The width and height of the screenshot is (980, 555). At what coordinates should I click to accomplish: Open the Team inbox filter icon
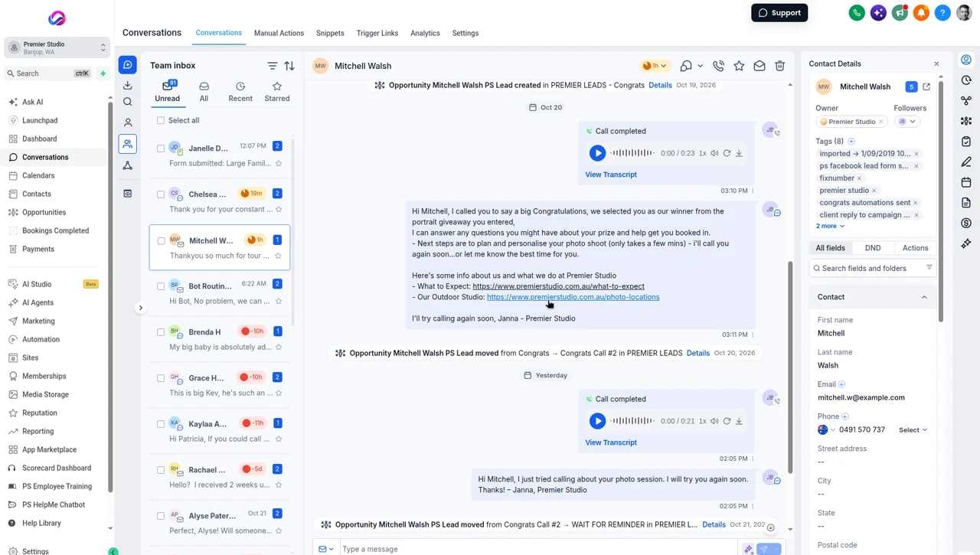coord(272,66)
